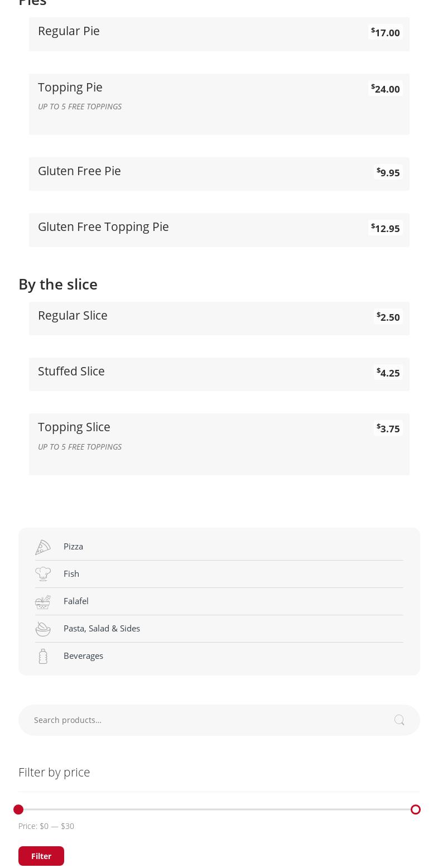Click the Falafel basket icon
438x868 pixels.
click(x=43, y=601)
